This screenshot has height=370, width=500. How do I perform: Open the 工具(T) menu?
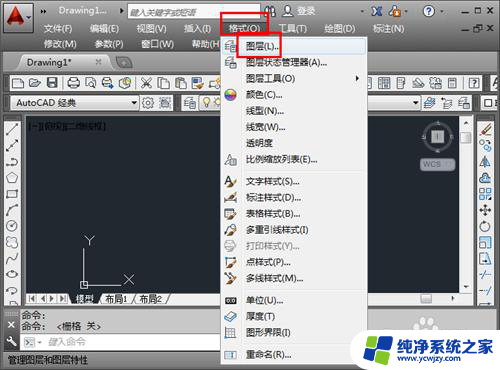[292, 29]
